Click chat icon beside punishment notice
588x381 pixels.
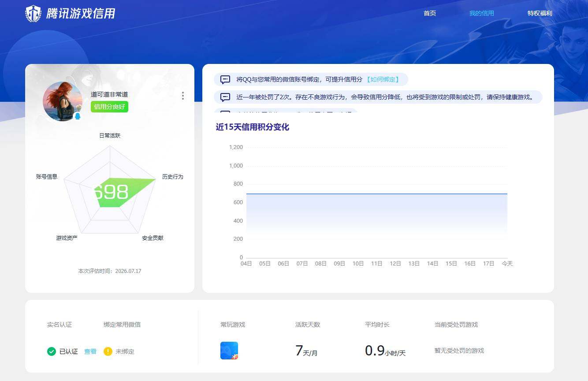click(x=225, y=97)
